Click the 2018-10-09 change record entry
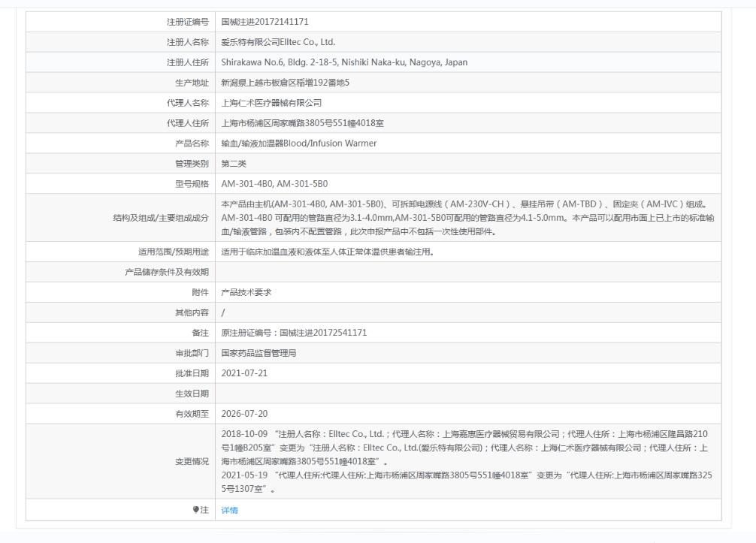This screenshot has height=543, width=756. point(466,448)
